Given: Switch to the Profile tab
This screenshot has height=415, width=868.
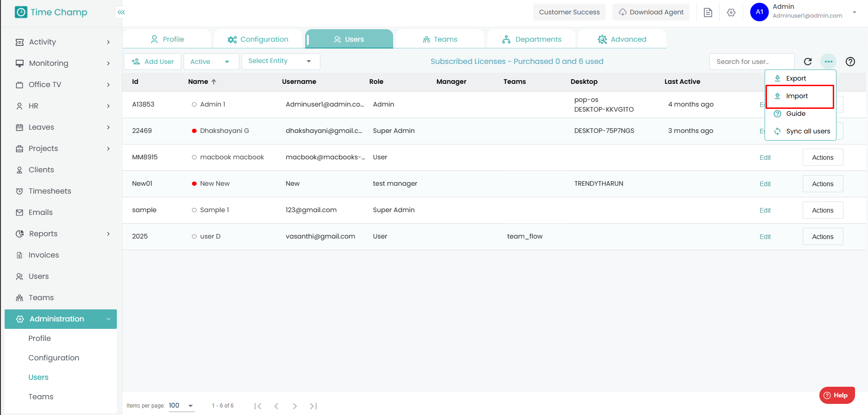Looking at the screenshot, I should pos(167,39).
